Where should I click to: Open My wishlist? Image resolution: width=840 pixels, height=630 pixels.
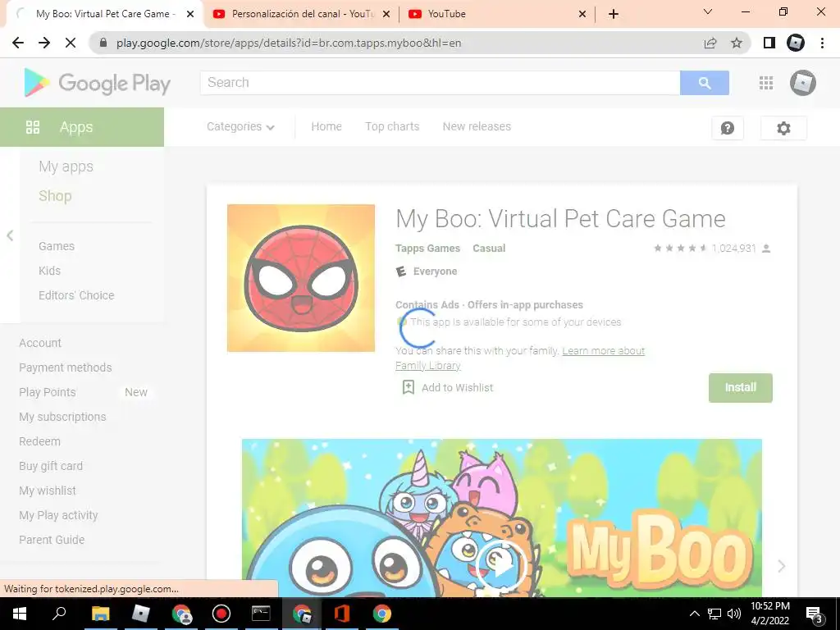[48, 491]
